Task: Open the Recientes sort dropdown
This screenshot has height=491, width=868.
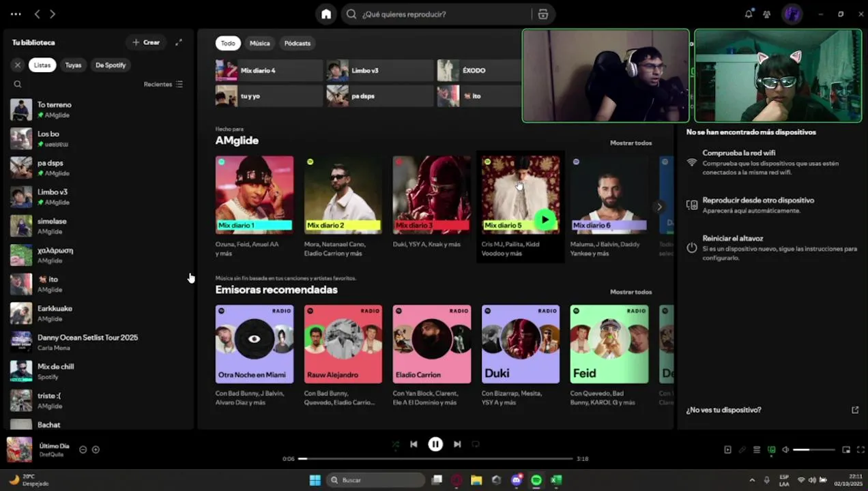Action: 163,85
